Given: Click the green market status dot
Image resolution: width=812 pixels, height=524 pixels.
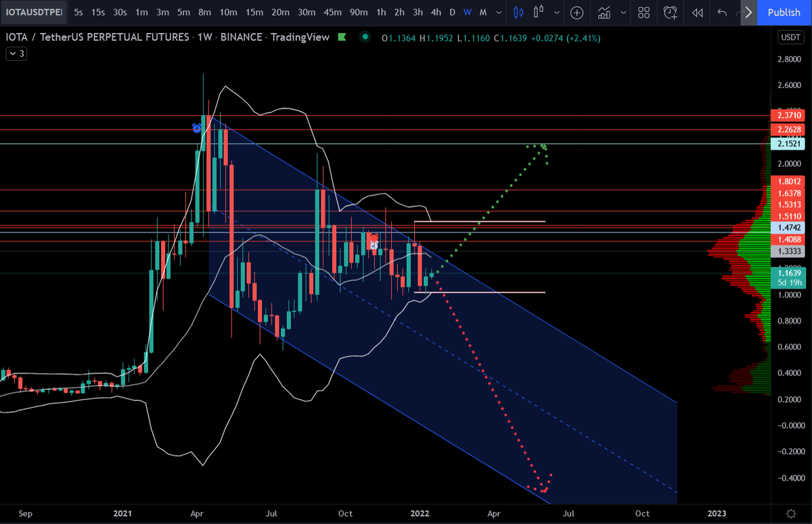Looking at the screenshot, I should coord(365,37).
